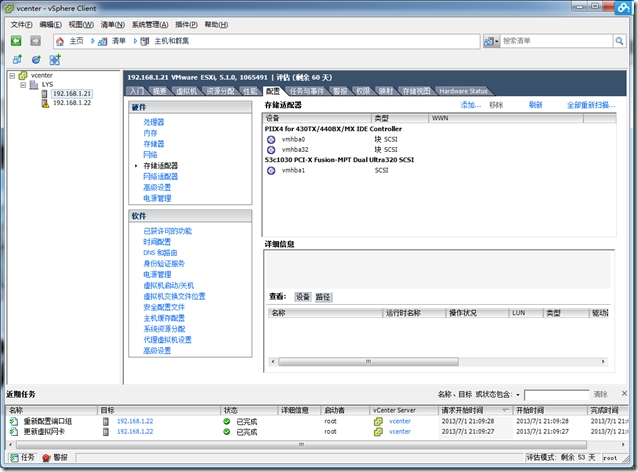Open the search type dropdown arrow

(496, 41)
